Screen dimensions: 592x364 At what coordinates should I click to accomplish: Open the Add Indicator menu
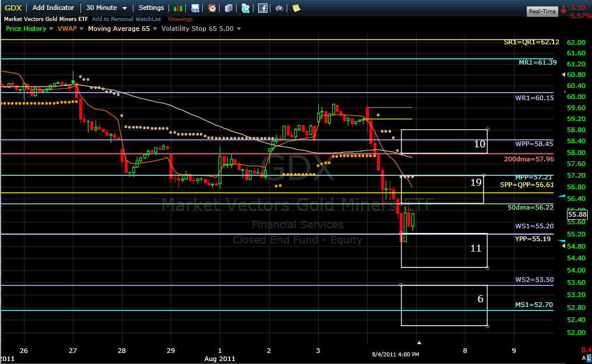click(53, 8)
